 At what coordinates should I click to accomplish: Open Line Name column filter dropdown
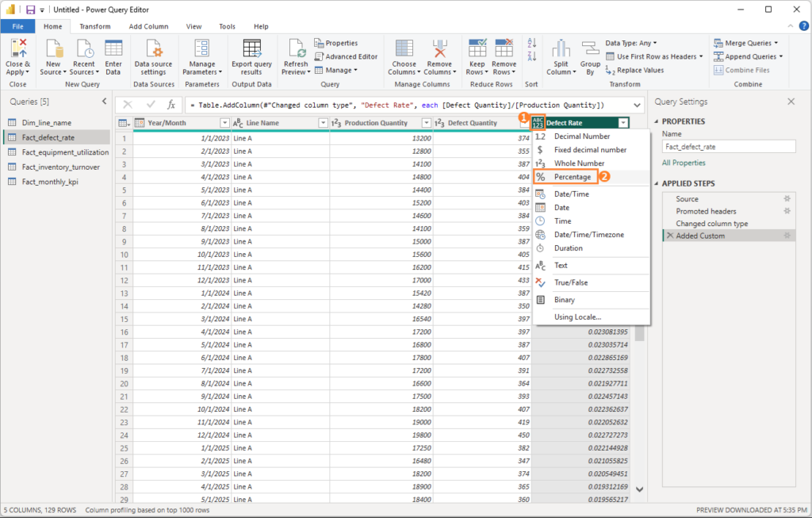coord(323,123)
